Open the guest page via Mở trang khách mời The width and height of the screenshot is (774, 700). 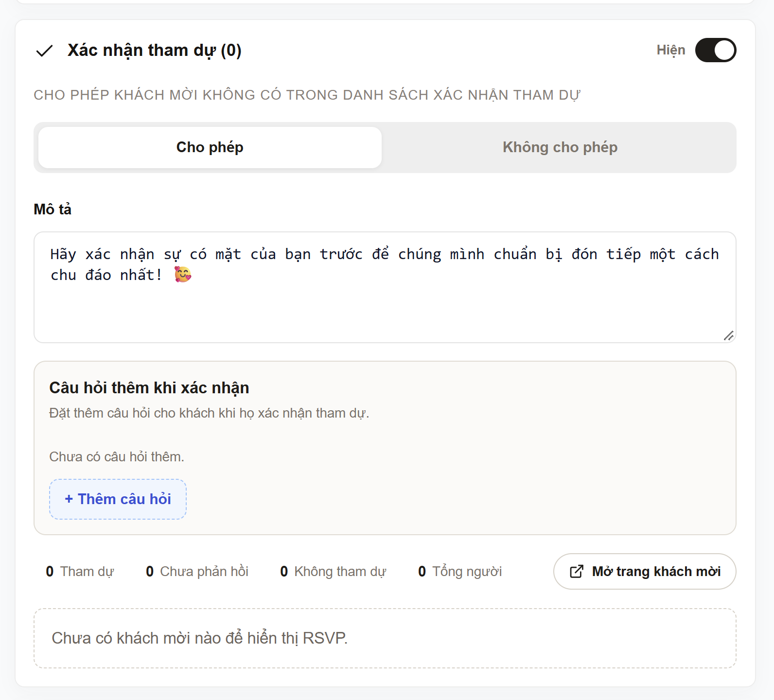click(645, 572)
